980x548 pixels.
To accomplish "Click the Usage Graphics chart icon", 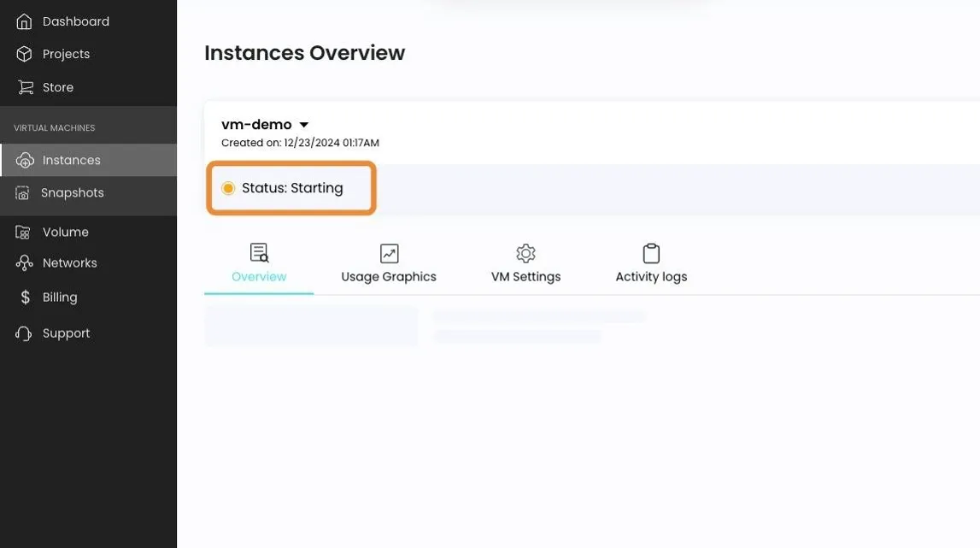I will tap(389, 253).
